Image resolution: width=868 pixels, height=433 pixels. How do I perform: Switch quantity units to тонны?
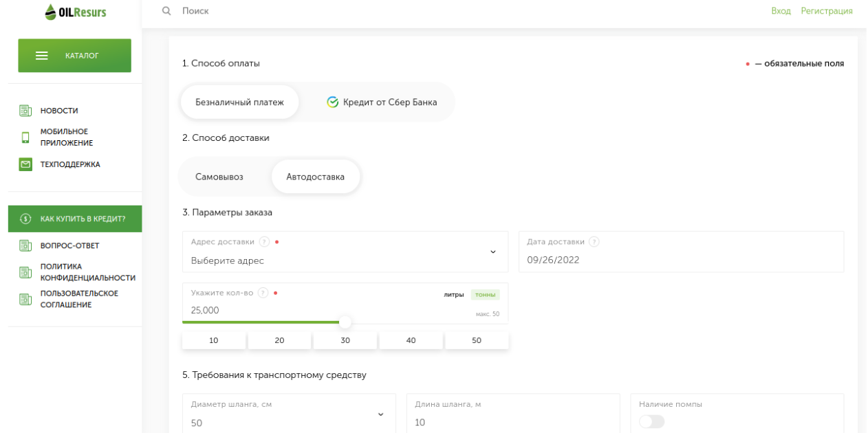(x=485, y=295)
